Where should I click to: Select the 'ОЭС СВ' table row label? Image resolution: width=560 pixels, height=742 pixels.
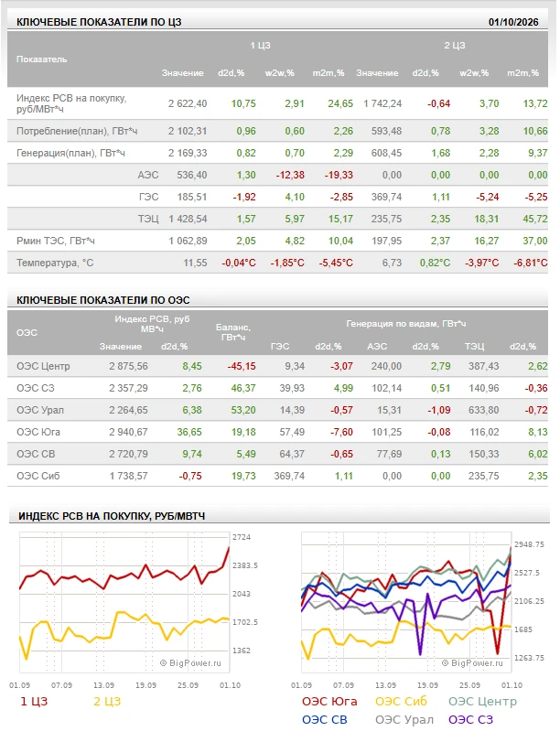click(x=36, y=454)
